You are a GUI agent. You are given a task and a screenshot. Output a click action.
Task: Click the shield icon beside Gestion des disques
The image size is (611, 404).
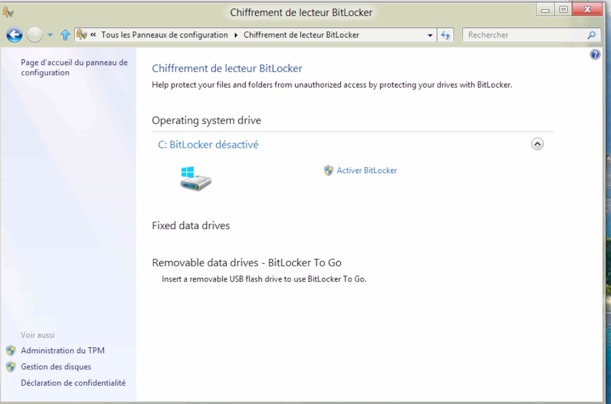11,367
